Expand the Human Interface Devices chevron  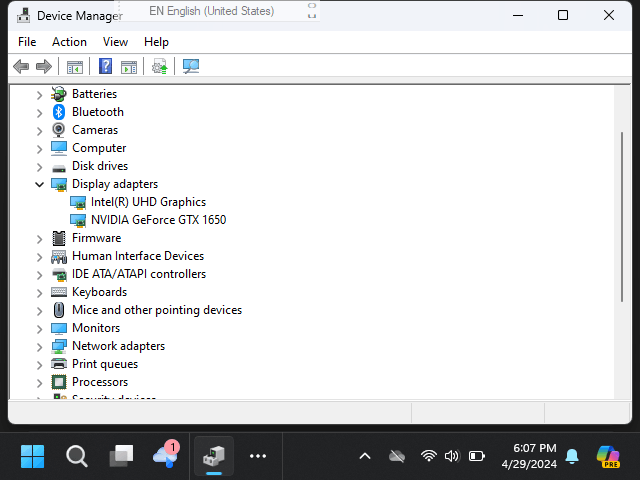coord(39,257)
